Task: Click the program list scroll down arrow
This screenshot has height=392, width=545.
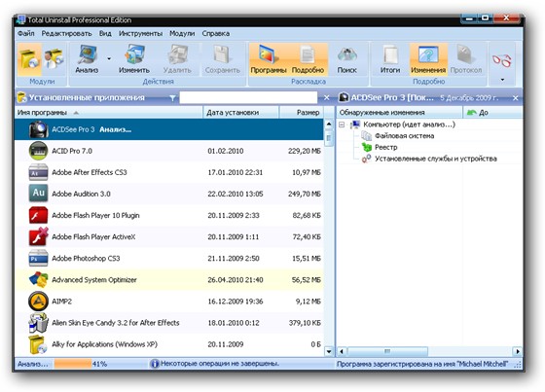Action: tap(329, 351)
